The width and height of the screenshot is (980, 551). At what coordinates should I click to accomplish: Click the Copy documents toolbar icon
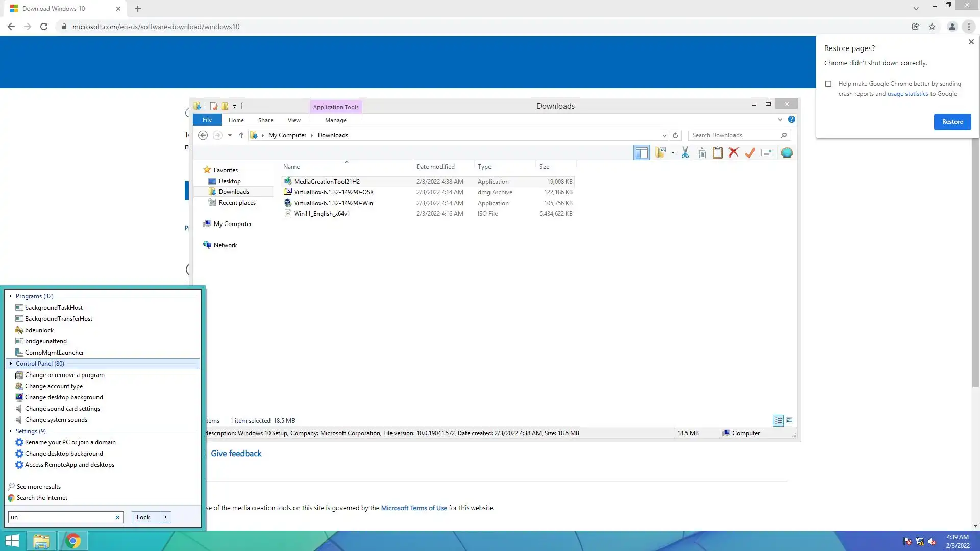(701, 153)
